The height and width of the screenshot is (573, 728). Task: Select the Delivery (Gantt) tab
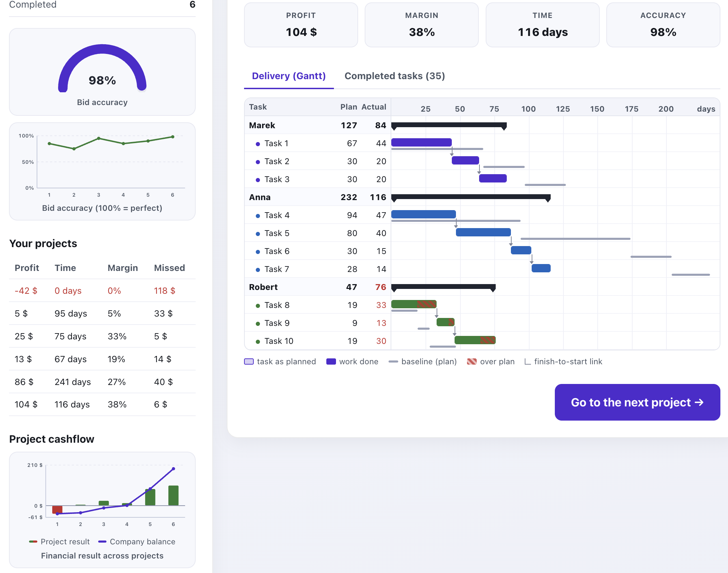pos(289,76)
